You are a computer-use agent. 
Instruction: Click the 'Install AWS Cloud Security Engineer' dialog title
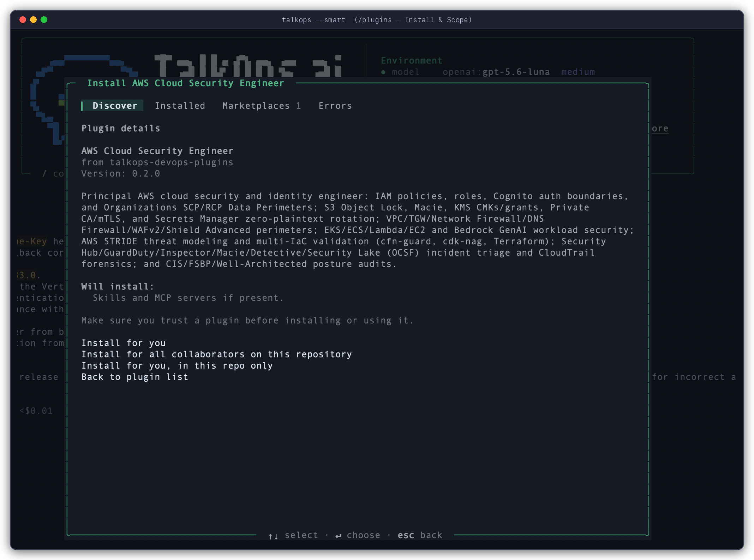[x=186, y=83]
